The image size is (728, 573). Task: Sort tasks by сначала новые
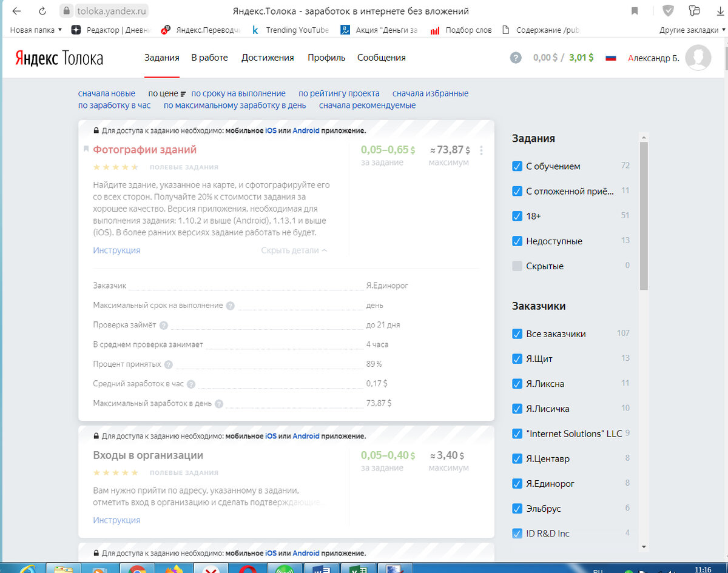107,93
